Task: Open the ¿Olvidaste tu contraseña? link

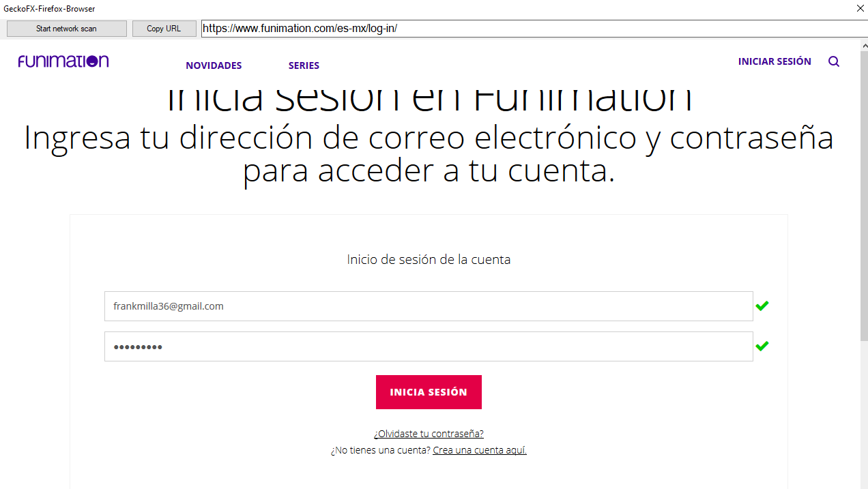Action: (429, 434)
